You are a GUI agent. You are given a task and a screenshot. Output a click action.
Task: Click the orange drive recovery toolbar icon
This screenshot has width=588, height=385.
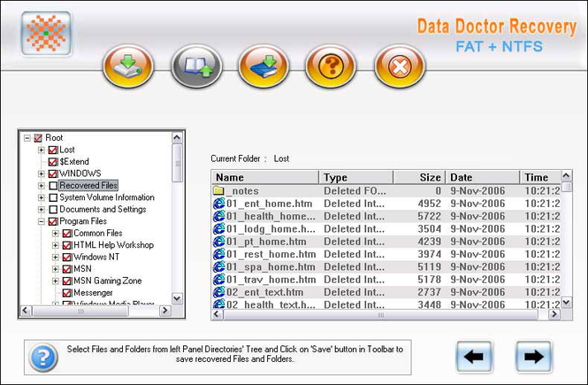(128, 66)
